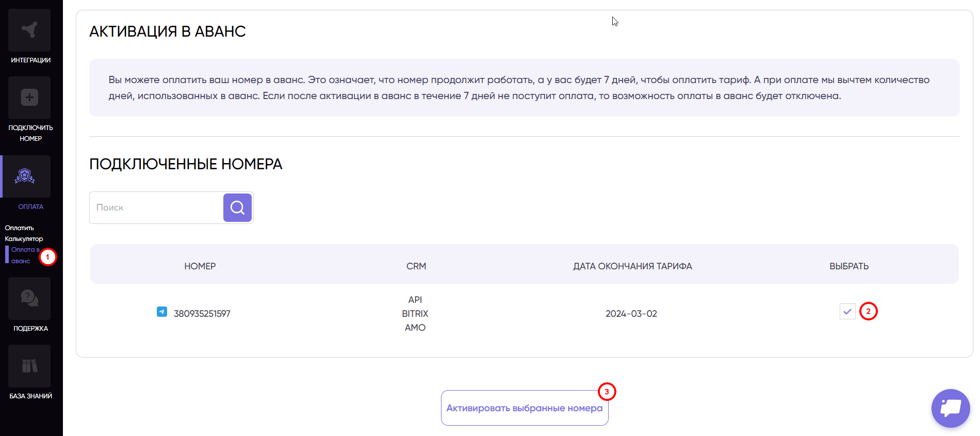This screenshot has width=980, height=436.
Task: Select the phone number 380935251597
Action: pyautogui.click(x=202, y=314)
